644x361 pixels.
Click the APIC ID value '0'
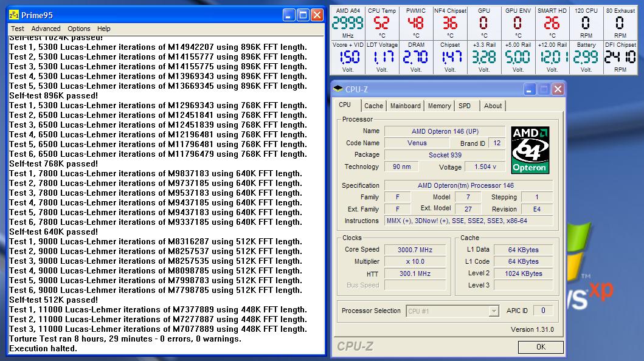543,311
